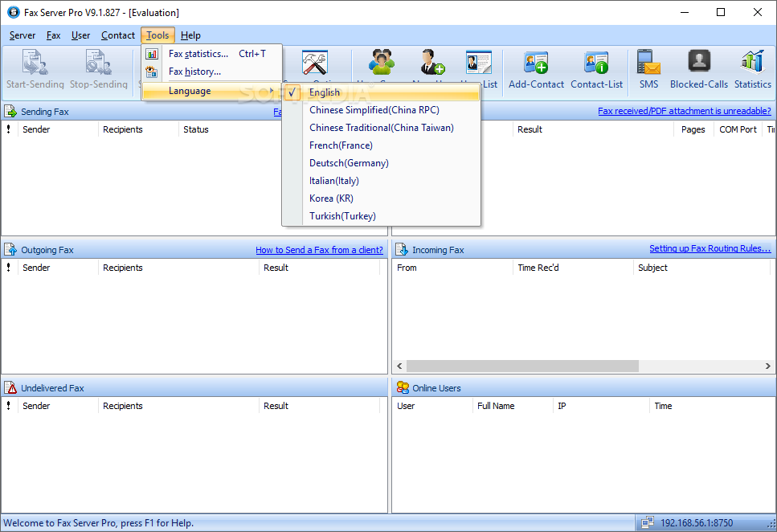Switch language to Italian(Italy)
The image size is (777, 532).
pos(381,181)
